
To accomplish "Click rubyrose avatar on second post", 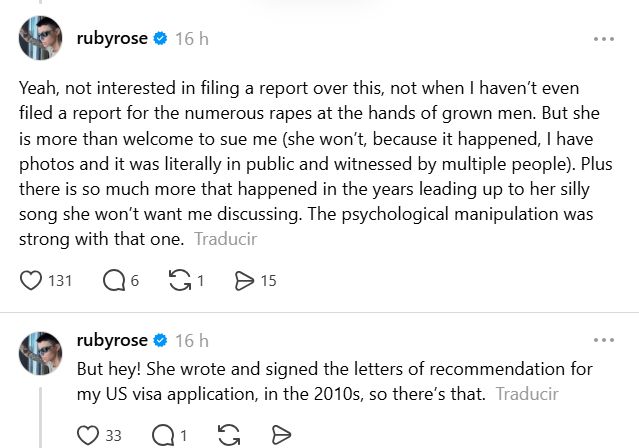I will [x=41, y=352].
